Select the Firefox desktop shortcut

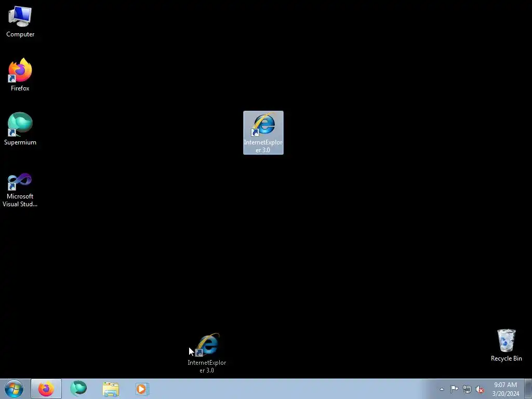(20, 75)
